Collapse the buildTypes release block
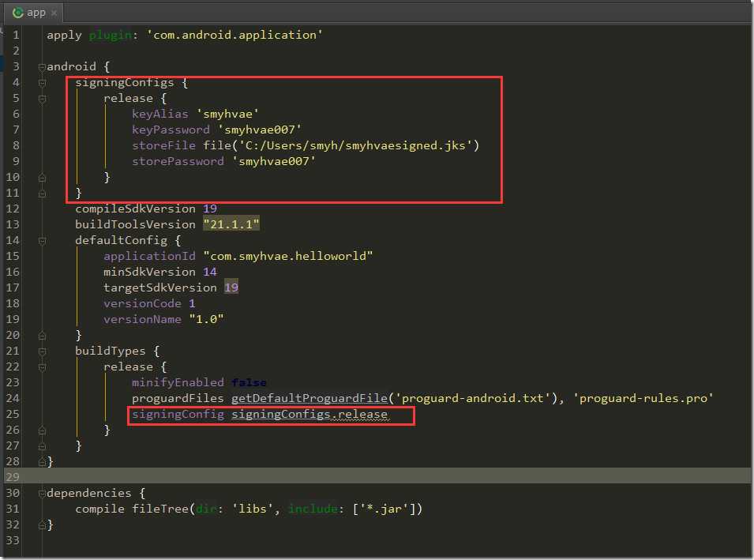The width and height of the screenshot is (754, 560). 43,367
